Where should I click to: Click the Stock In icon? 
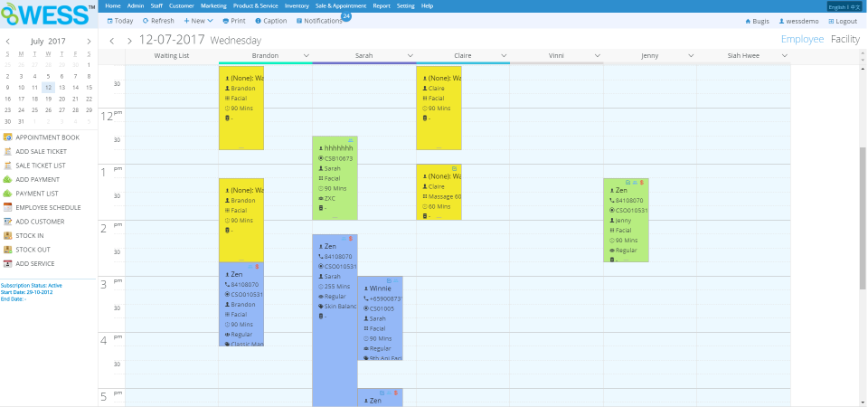[x=7, y=235]
